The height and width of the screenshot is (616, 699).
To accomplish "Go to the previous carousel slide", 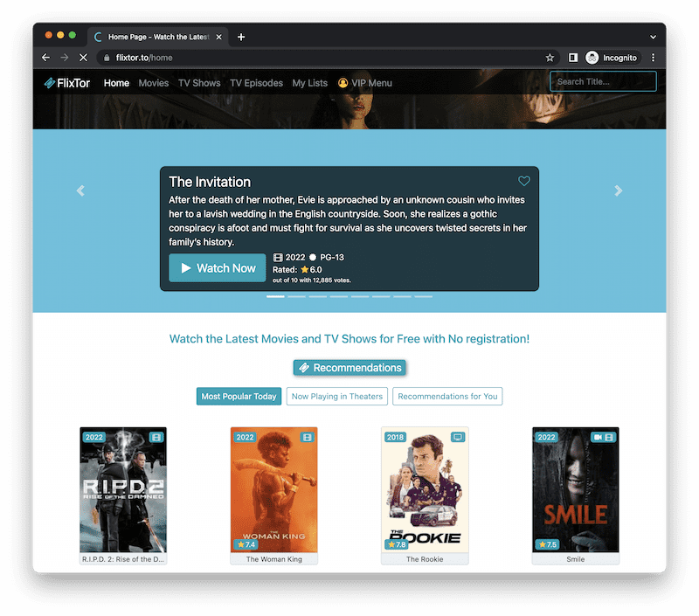I will 80,190.
